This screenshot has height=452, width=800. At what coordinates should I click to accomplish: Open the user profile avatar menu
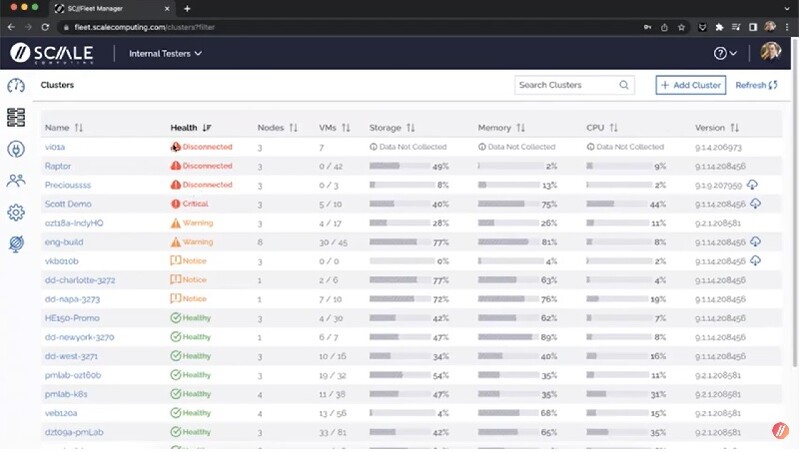pyautogui.click(x=770, y=53)
